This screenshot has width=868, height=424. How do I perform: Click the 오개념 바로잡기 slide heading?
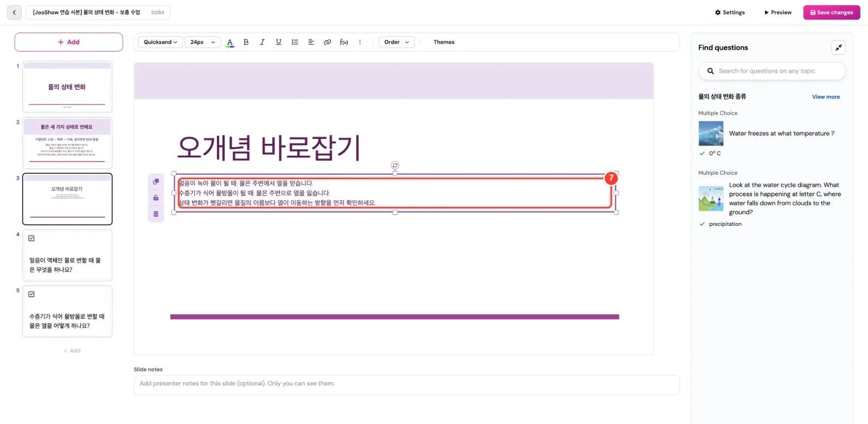click(269, 148)
